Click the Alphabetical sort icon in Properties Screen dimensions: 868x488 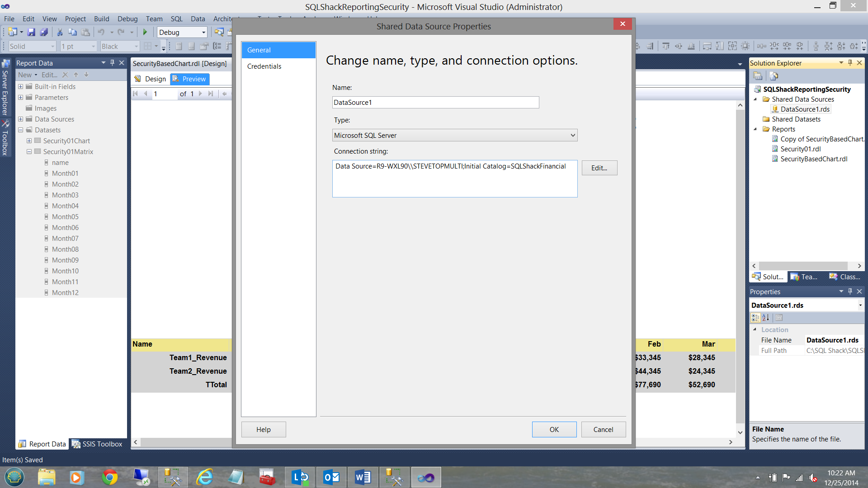click(766, 318)
